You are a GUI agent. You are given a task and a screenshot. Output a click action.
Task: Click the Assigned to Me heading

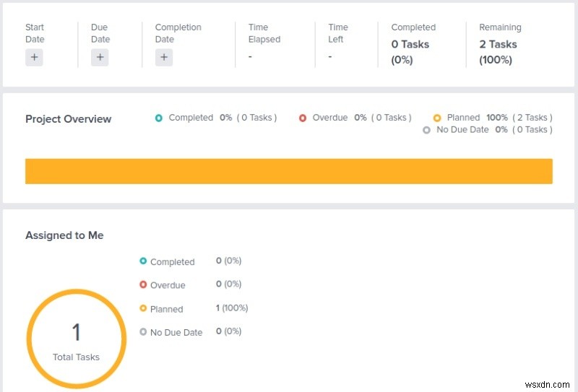64,235
